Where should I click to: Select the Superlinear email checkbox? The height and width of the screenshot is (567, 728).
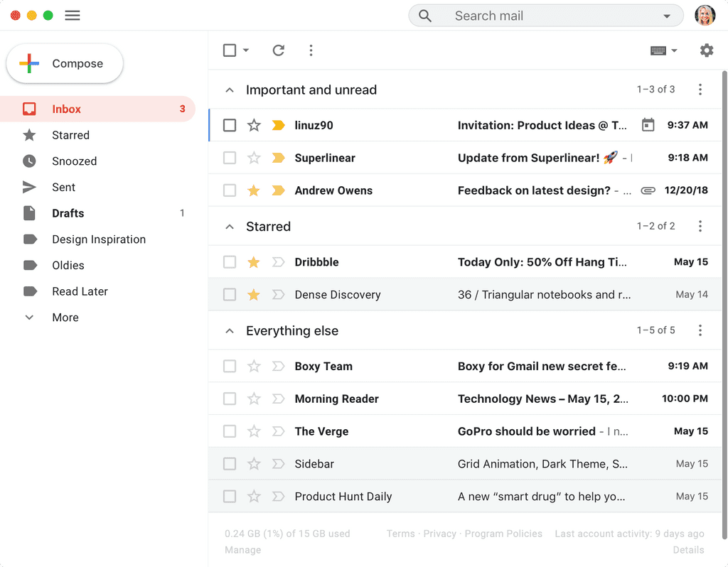[230, 158]
